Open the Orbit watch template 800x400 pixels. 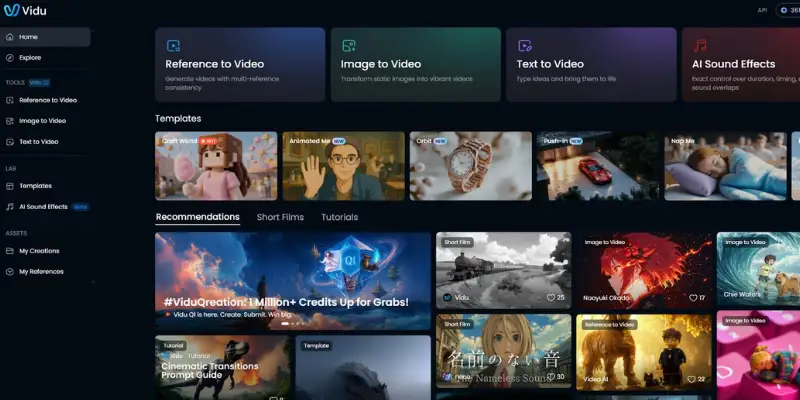tap(471, 166)
